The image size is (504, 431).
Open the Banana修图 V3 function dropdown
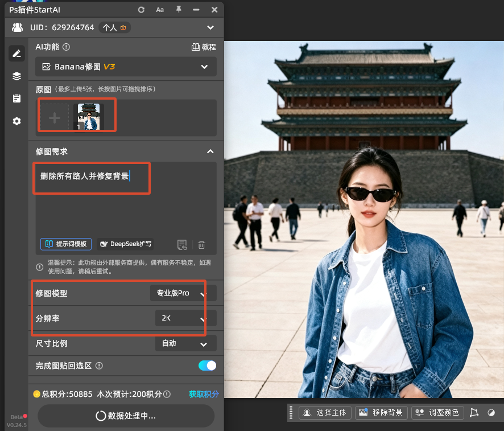click(x=126, y=67)
